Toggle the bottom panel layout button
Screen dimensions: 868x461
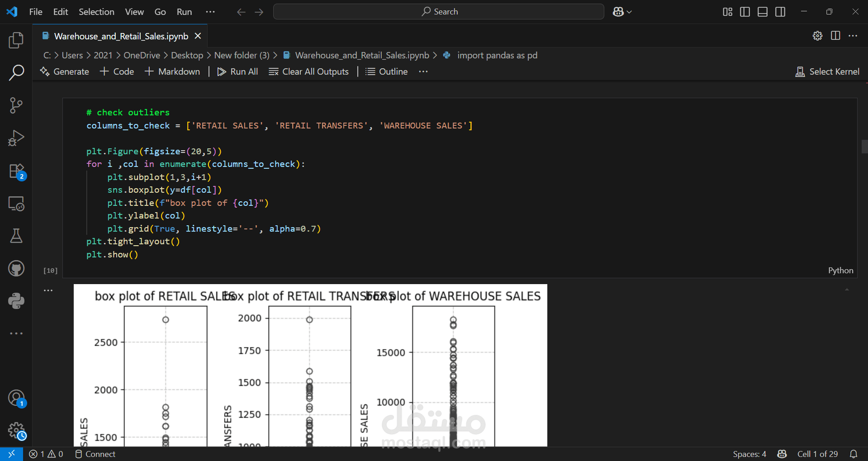tap(763, 12)
